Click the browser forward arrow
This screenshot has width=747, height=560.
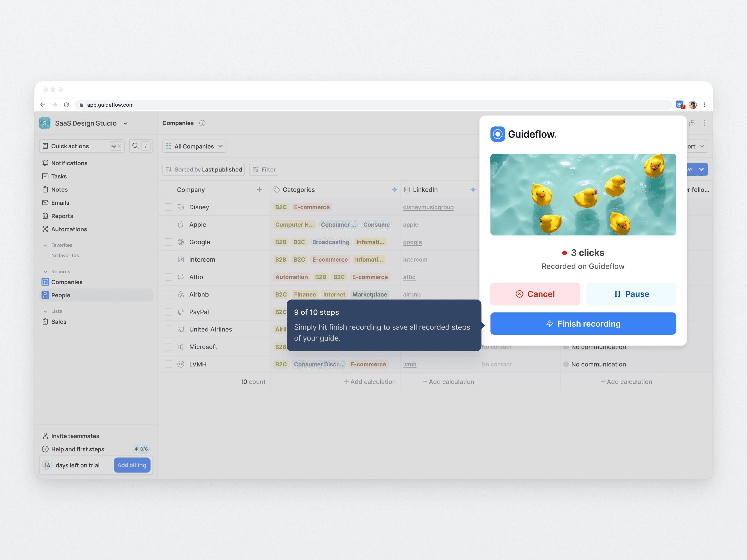(x=55, y=105)
